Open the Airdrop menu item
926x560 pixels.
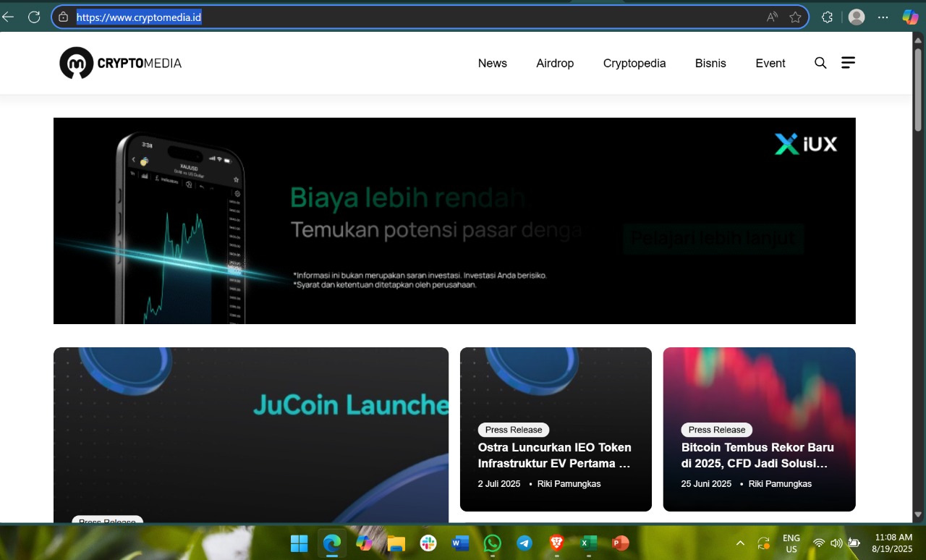[x=555, y=63]
